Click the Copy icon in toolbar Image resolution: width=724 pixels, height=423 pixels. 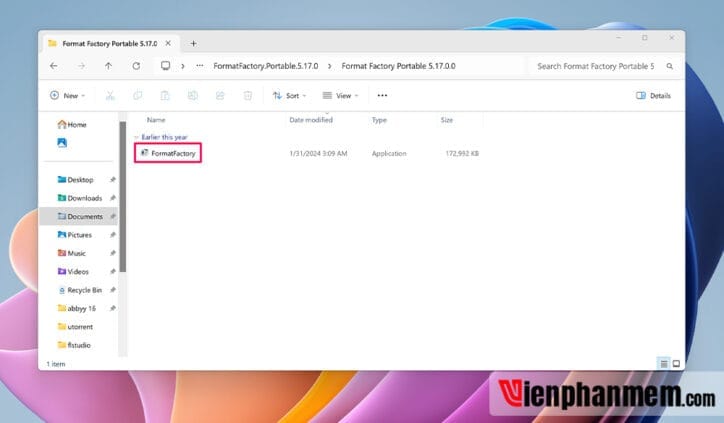point(138,96)
